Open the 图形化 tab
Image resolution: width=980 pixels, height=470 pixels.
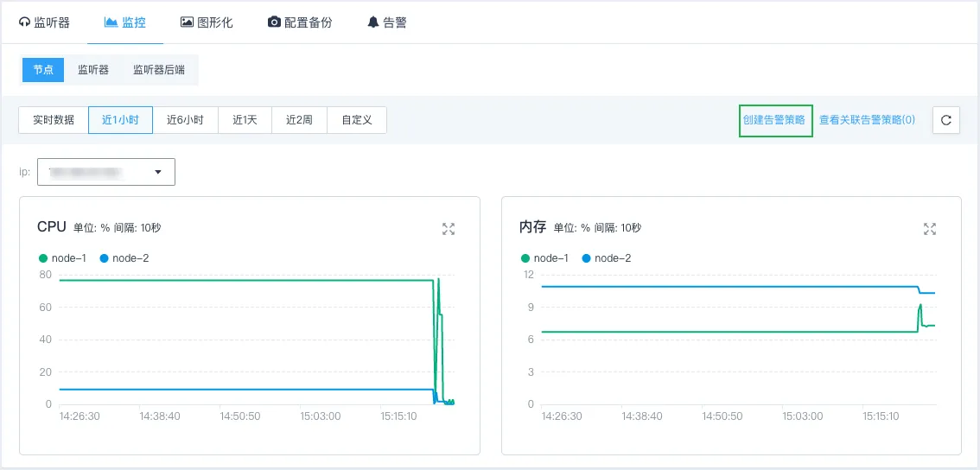[x=207, y=22]
